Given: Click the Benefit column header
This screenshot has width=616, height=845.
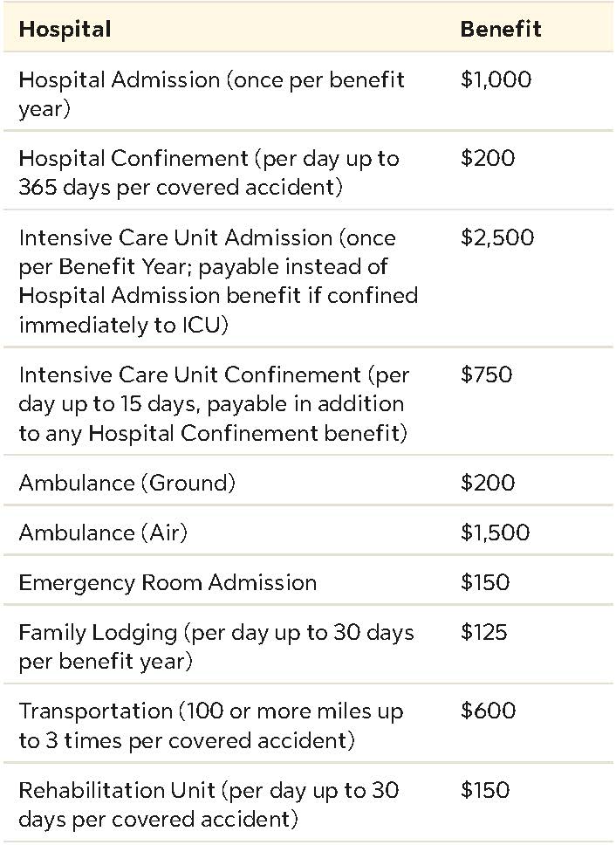Looking at the screenshot, I should click(500, 29).
